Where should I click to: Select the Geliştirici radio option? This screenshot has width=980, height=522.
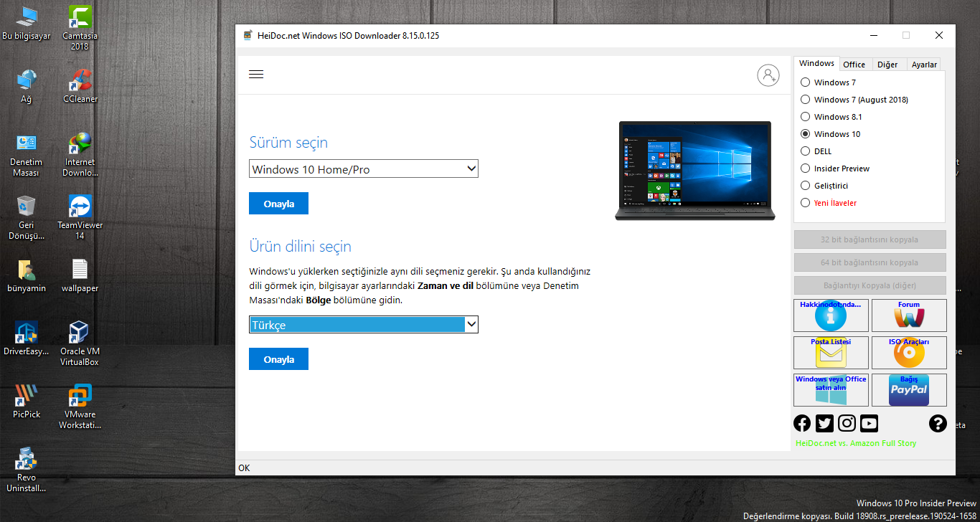[x=824, y=186]
